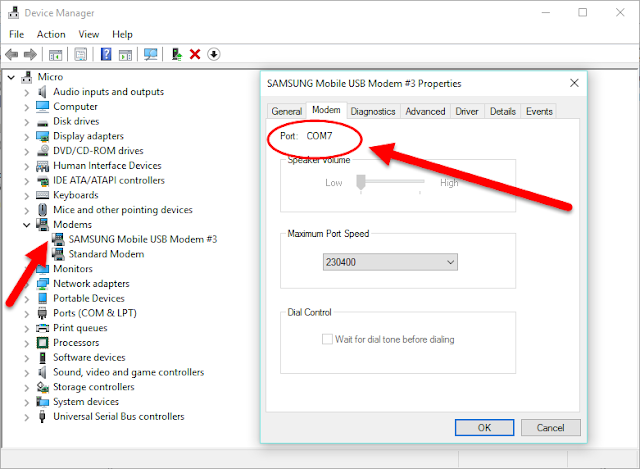
Task: Click the Back arrow toolbar icon
Action: pyautogui.click(x=11, y=54)
